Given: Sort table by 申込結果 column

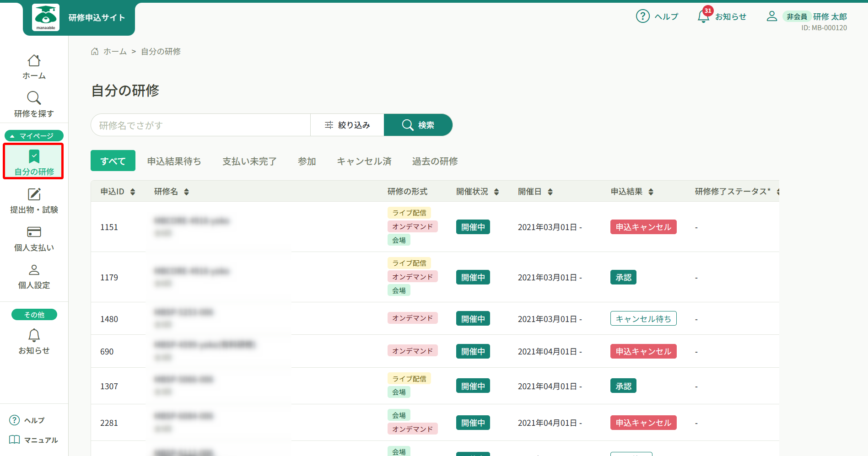Looking at the screenshot, I should (651, 192).
